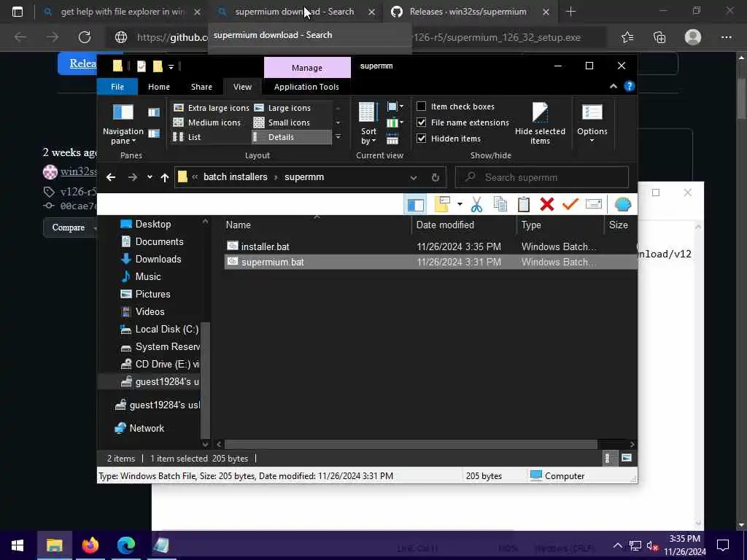Open the Group by dropdown

pyautogui.click(x=395, y=106)
